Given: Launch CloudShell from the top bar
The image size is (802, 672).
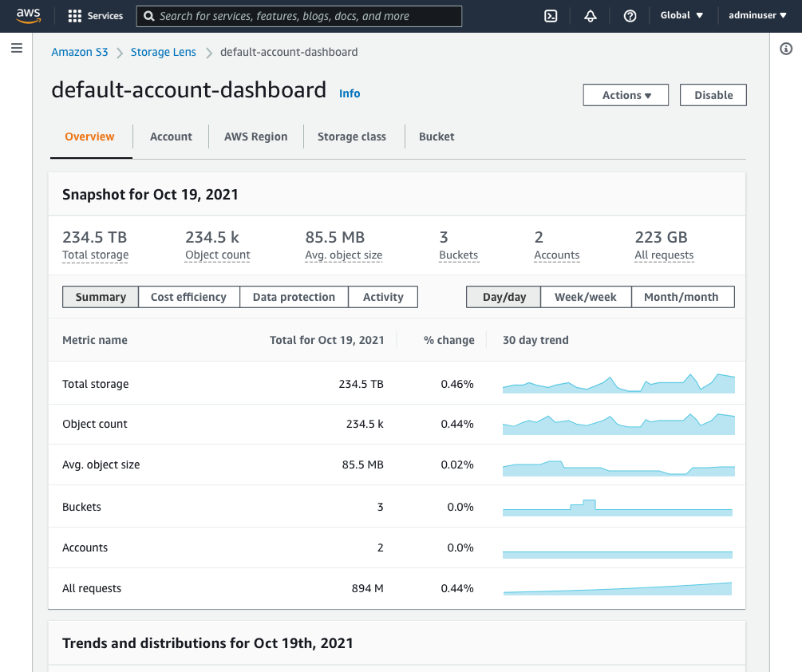Looking at the screenshot, I should click(551, 16).
